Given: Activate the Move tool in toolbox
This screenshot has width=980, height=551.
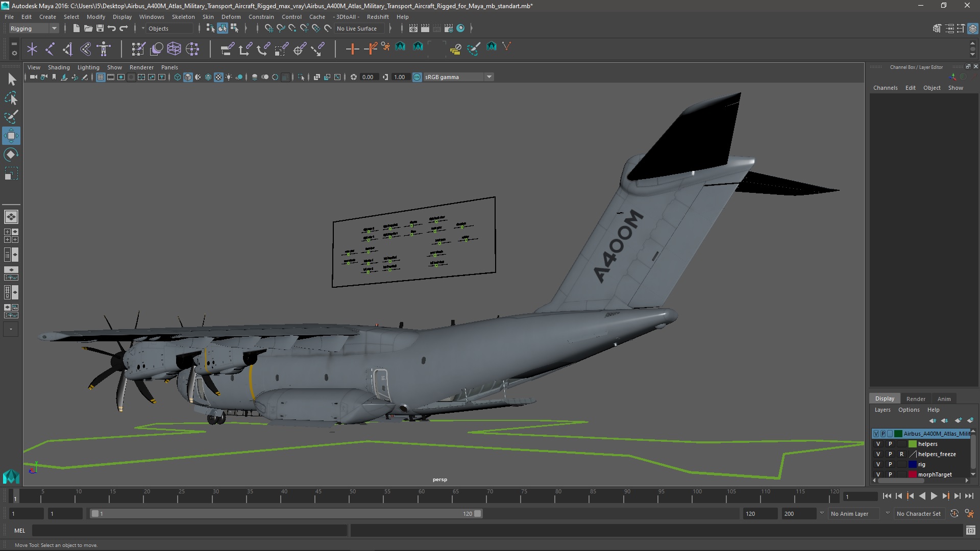Looking at the screenshot, I should [x=11, y=136].
